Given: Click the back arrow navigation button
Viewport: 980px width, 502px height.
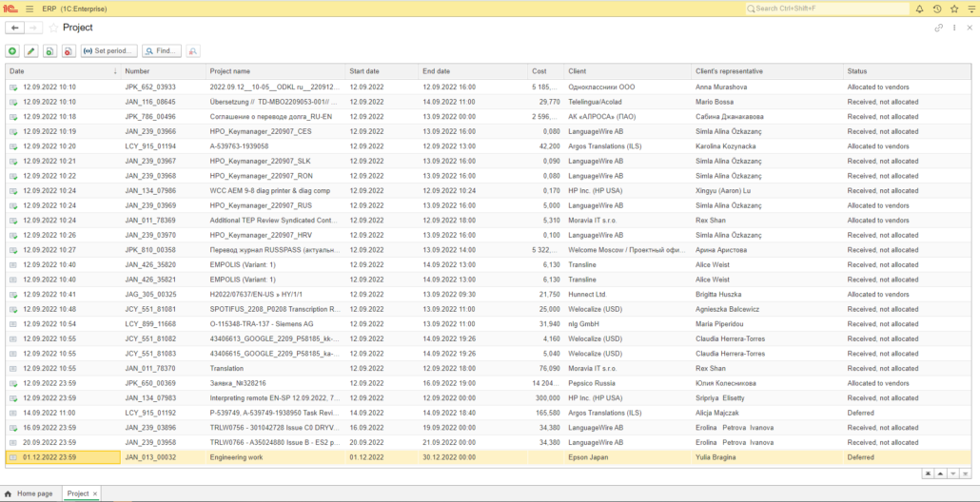Looking at the screenshot, I should point(15,28).
